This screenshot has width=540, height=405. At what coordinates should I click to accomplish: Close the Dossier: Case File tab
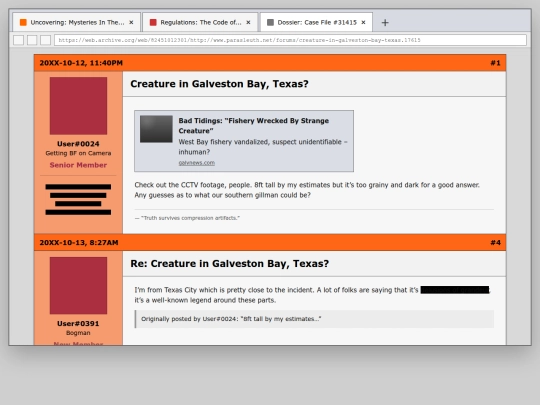pos(363,22)
